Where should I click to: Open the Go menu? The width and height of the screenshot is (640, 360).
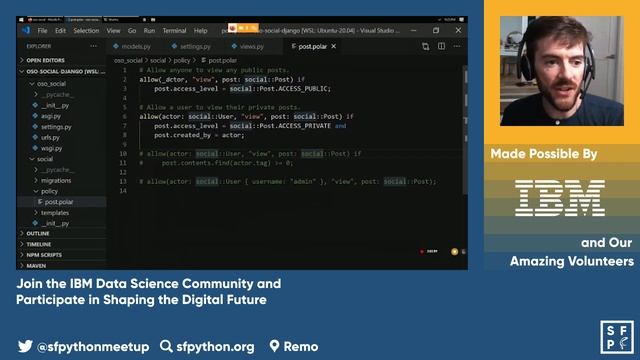click(132, 31)
